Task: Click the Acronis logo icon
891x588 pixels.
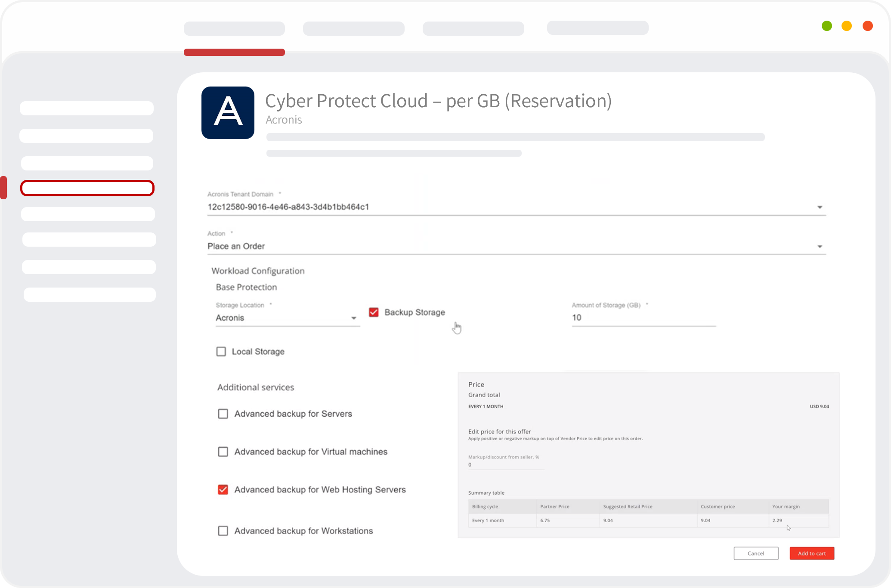Action: pos(228,113)
